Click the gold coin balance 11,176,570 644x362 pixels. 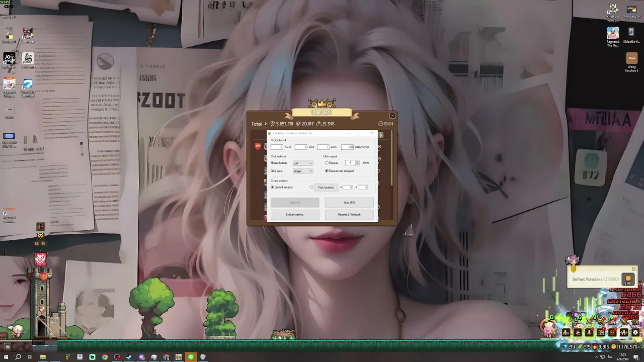point(624,347)
